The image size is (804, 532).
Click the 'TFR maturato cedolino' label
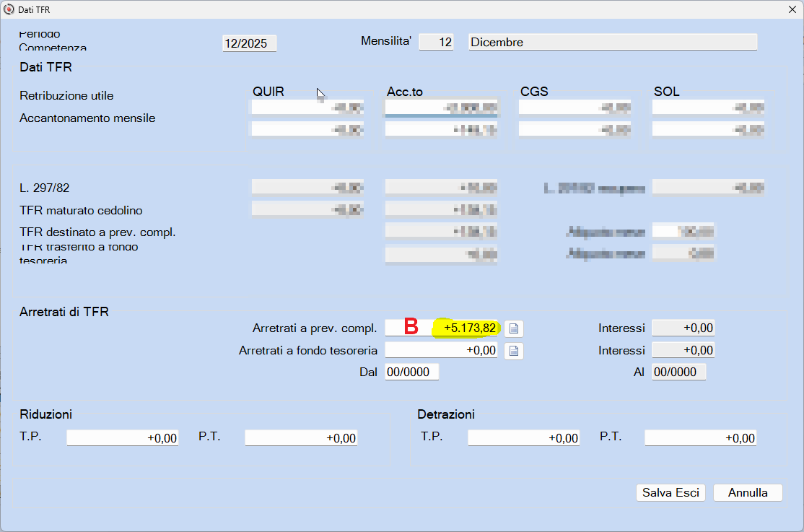(x=81, y=210)
